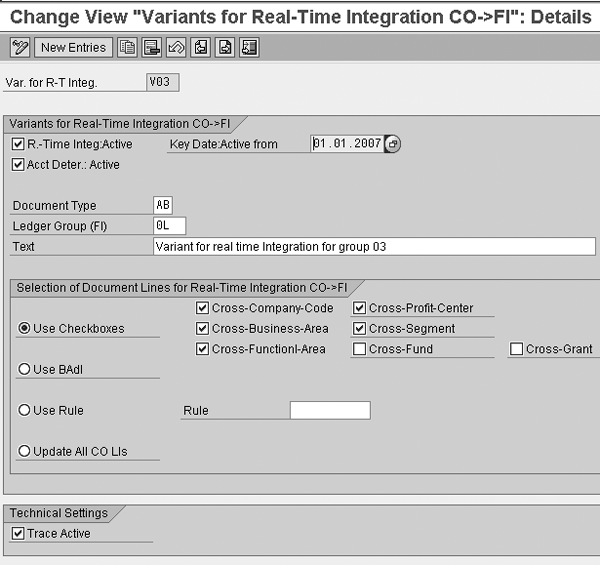
Task: Click the Text description field
Action: tap(374, 246)
